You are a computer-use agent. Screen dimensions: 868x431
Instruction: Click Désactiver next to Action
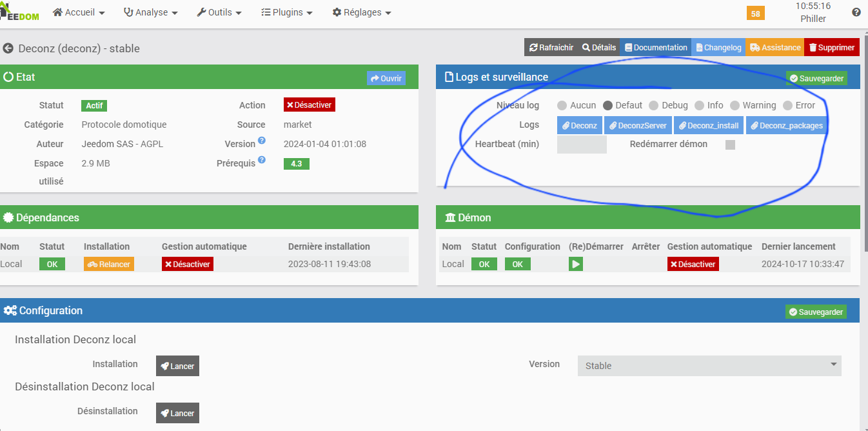coord(310,105)
